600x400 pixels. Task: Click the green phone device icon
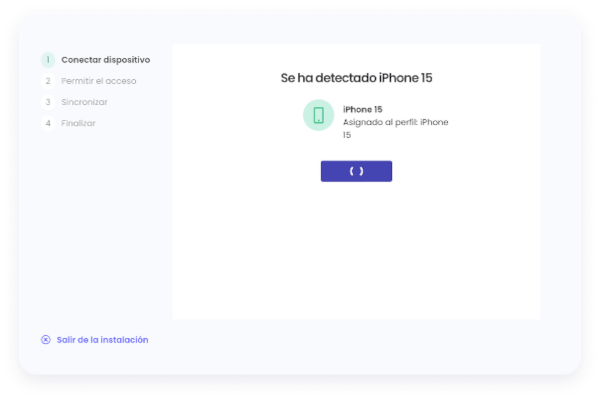pyautogui.click(x=318, y=115)
